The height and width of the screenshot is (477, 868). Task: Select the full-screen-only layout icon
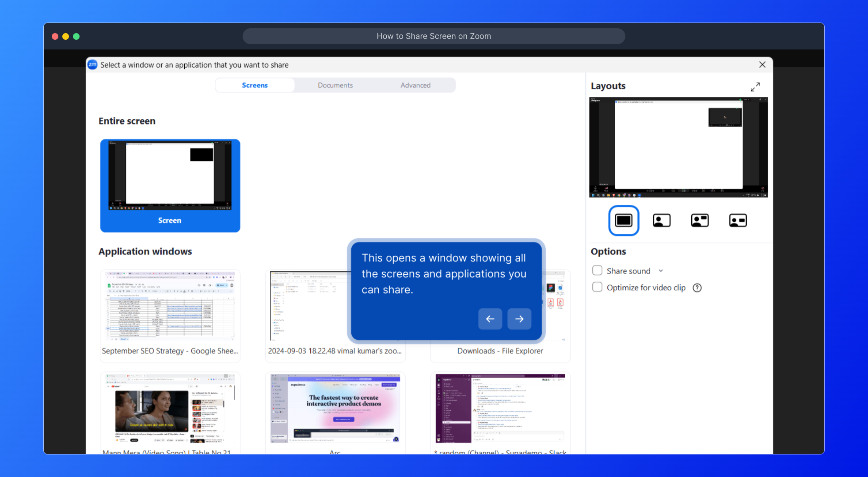[624, 220]
